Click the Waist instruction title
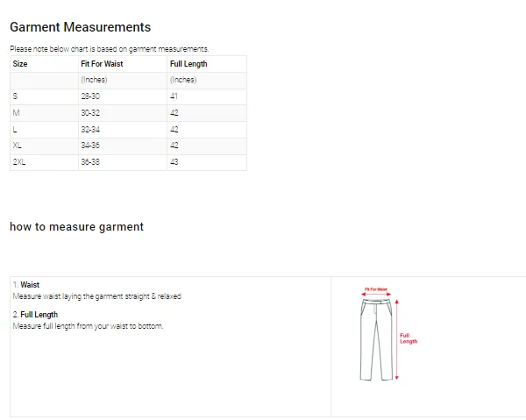 pos(30,285)
